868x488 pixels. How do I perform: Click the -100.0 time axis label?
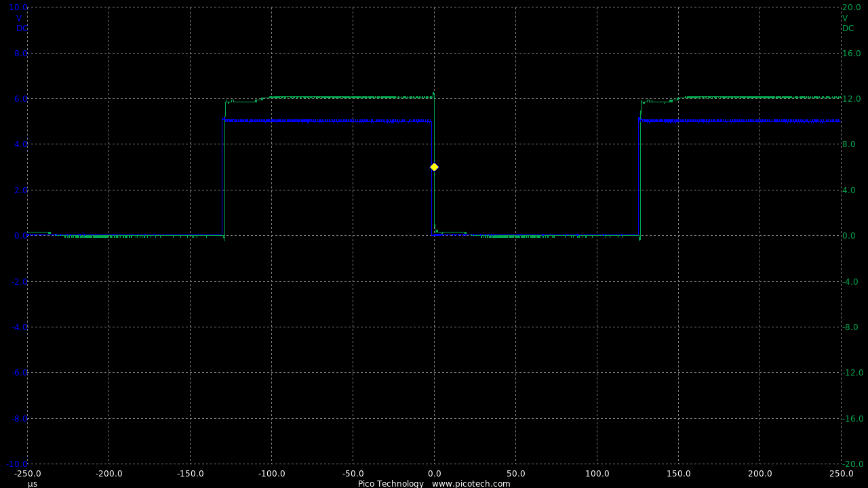[271, 474]
